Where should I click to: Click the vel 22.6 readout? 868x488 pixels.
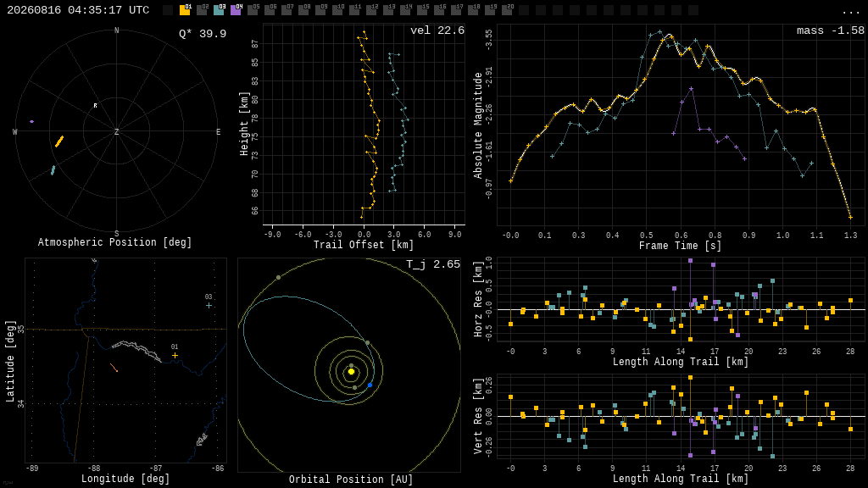(437, 30)
